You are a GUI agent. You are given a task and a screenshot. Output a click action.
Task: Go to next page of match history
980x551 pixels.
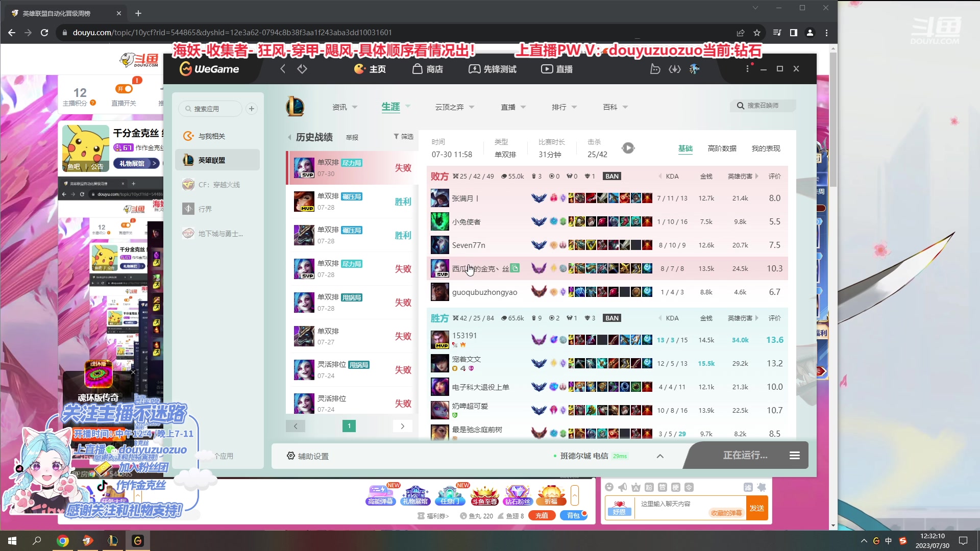click(403, 426)
